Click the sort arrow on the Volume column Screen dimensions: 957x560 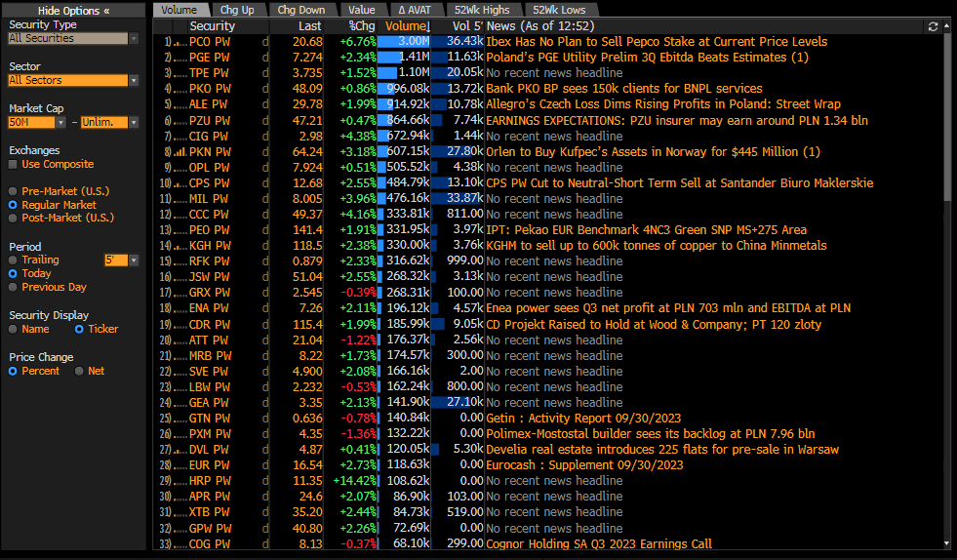(x=428, y=26)
